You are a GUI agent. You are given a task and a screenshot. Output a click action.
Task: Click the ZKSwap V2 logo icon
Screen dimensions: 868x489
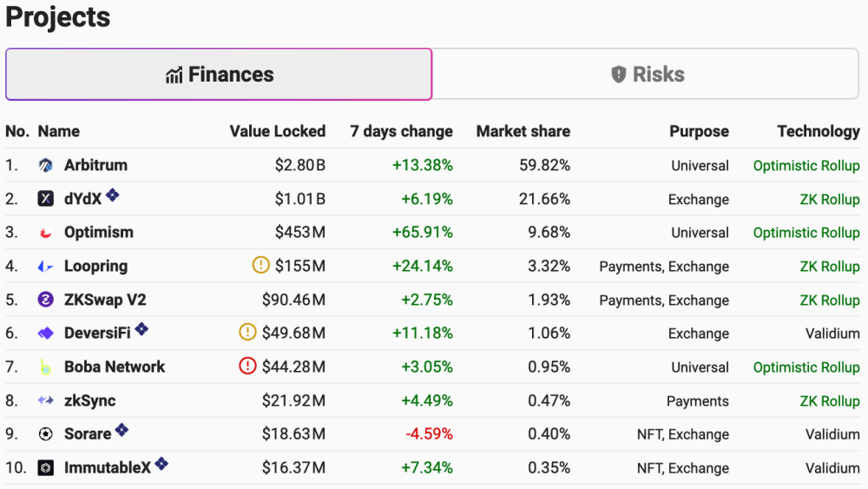[x=45, y=300]
